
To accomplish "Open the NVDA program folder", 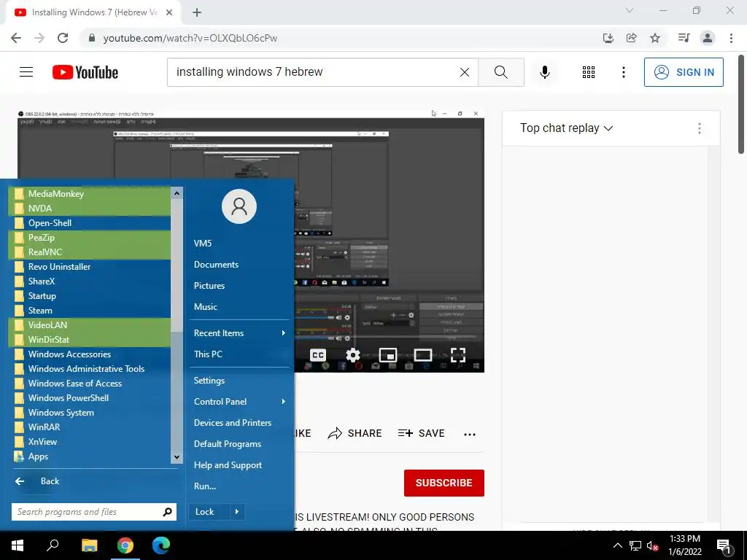I will point(90,209).
